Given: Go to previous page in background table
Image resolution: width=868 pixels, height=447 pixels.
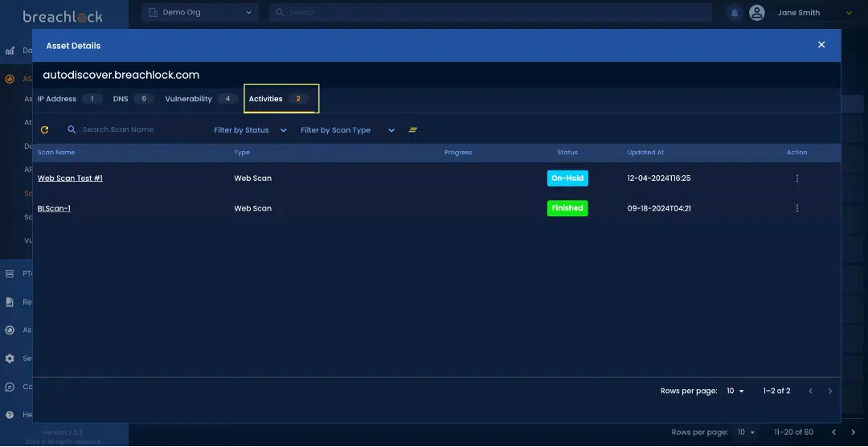Looking at the screenshot, I should (833, 432).
